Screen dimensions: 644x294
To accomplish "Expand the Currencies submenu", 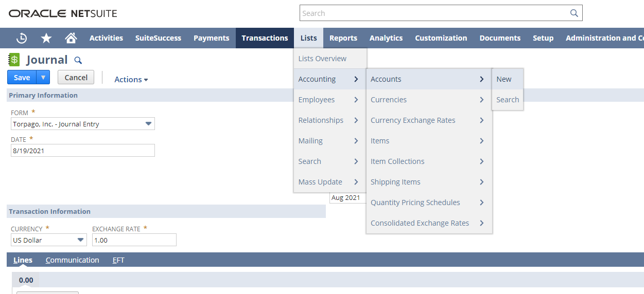I will [429, 100].
